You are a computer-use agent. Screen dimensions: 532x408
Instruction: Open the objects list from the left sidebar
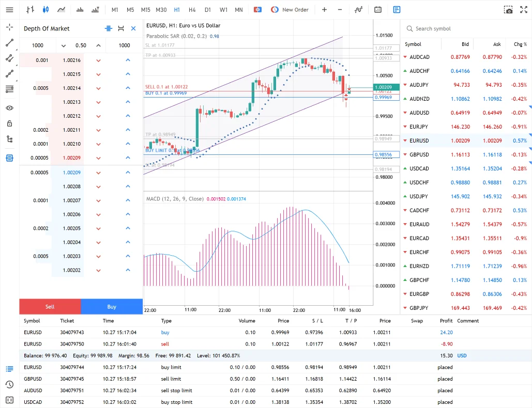click(9, 138)
